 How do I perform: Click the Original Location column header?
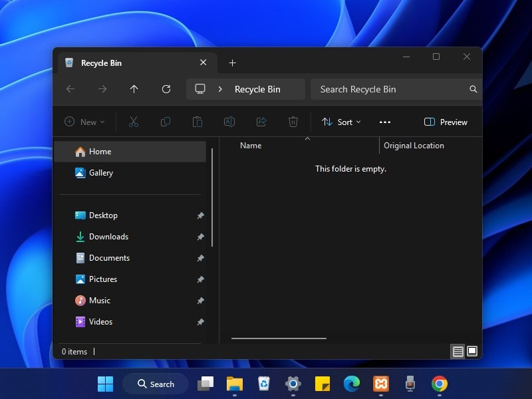point(414,146)
